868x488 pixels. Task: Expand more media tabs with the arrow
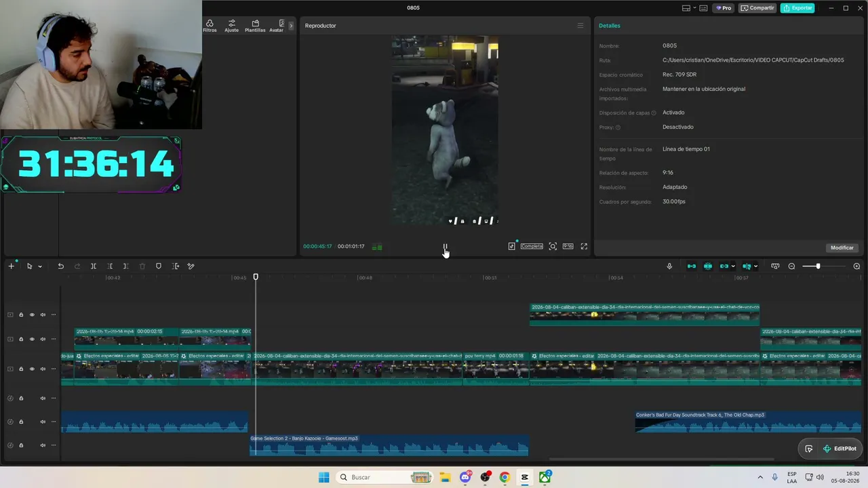coord(291,26)
